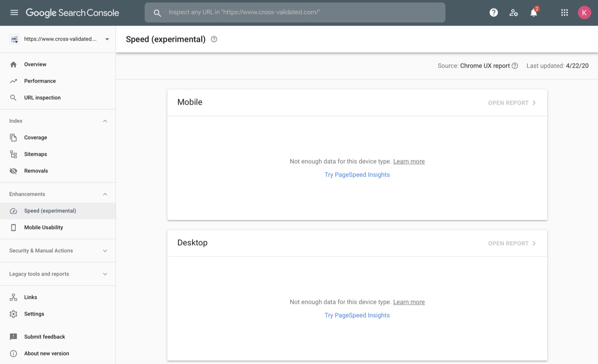Click the Desktop card heading
This screenshot has height=364, width=598.
[193, 243]
